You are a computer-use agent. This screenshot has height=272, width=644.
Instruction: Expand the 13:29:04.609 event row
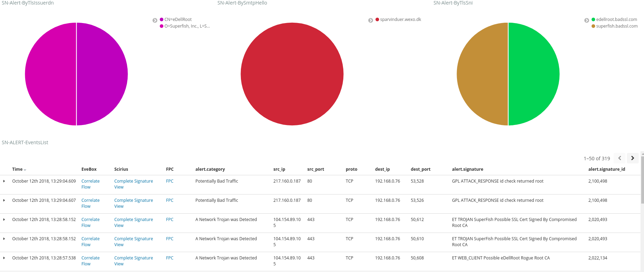pyautogui.click(x=4, y=181)
